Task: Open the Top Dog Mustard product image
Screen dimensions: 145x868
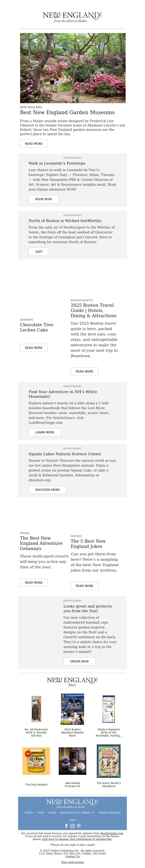Action: (36, 770)
